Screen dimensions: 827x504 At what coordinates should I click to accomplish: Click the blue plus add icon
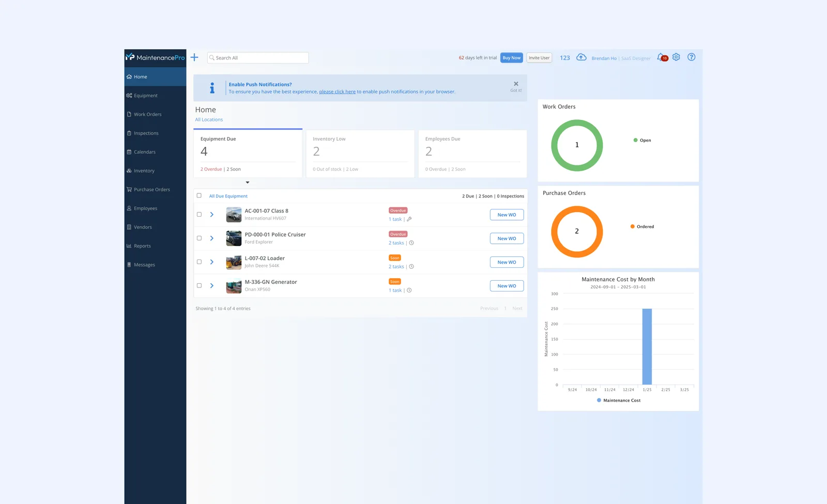[x=194, y=57]
